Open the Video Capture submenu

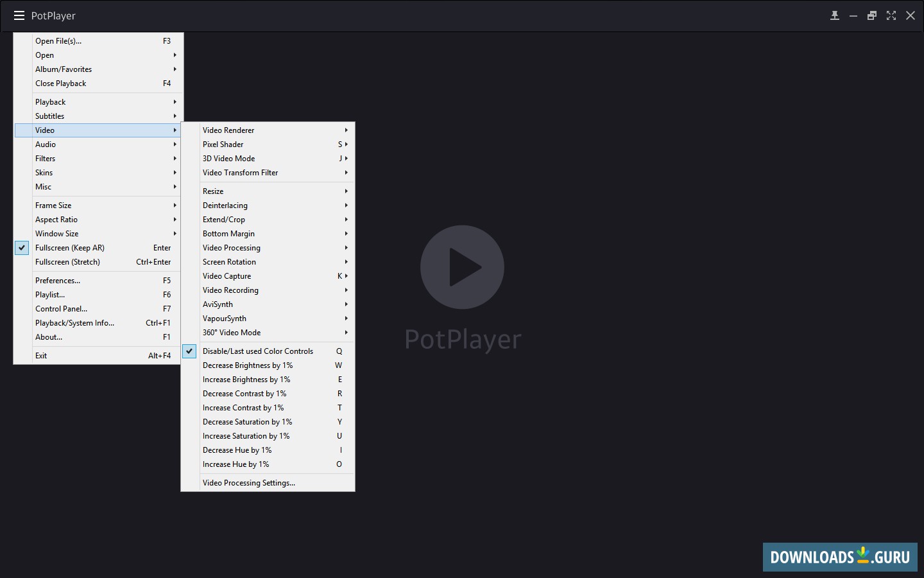[268, 276]
